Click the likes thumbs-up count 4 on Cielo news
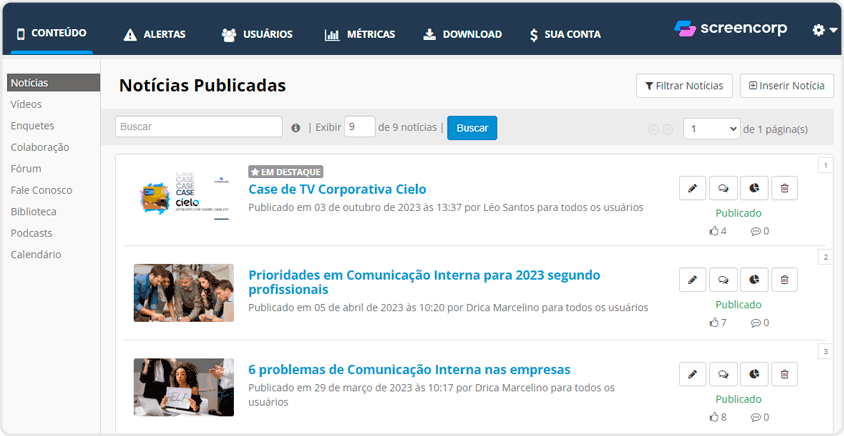 [x=718, y=231]
